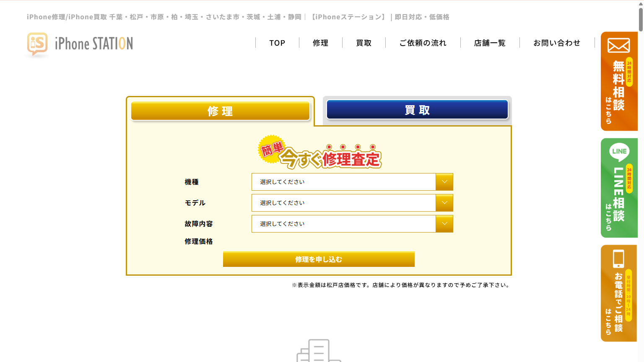
Task: Click the building icon at page bottom
Action: (319, 351)
